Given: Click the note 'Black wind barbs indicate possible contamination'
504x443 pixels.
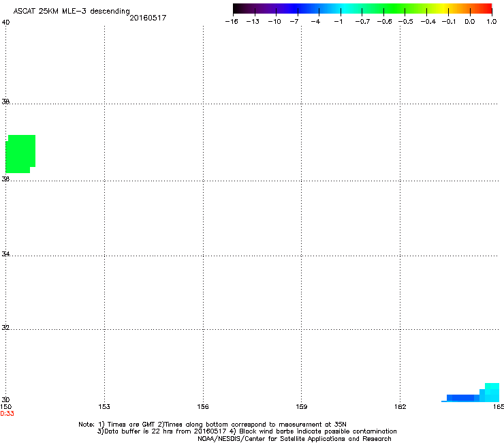Looking at the screenshot, I should click(x=318, y=431).
